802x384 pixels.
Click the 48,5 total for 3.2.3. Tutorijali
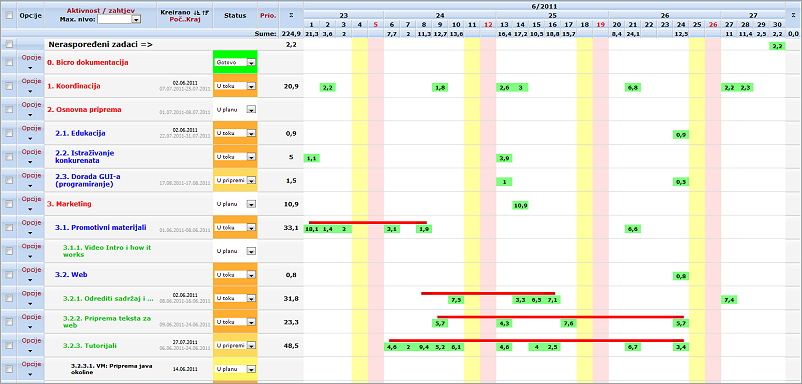291,346
